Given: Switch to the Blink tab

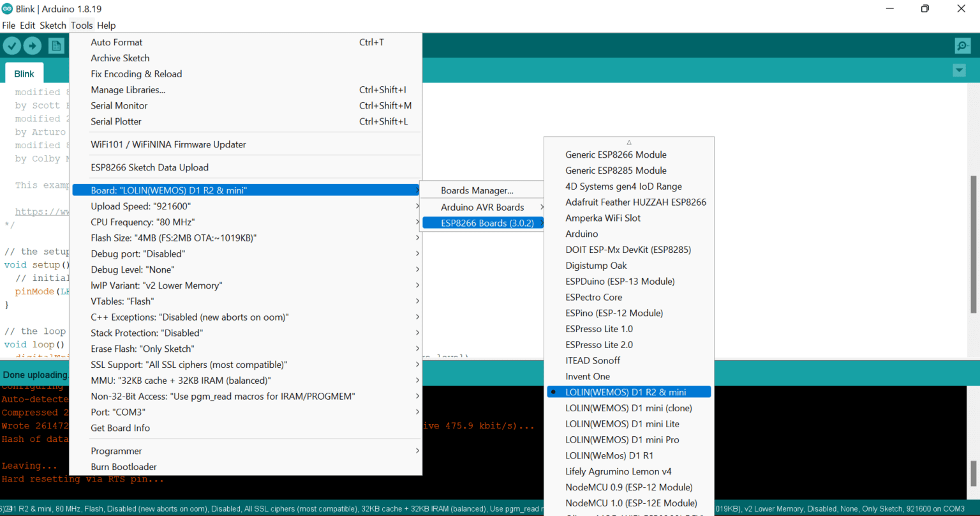Looking at the screenshot, I should pos(24,73).
